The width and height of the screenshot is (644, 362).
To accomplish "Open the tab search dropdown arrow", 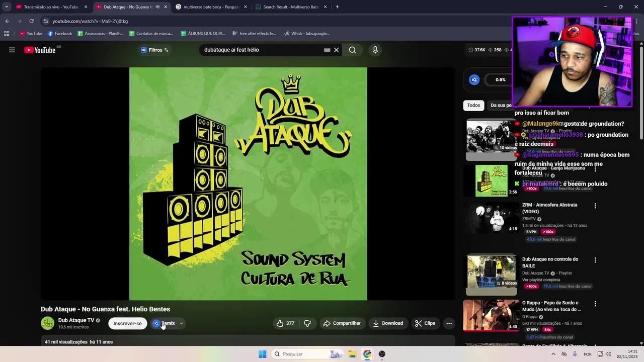I will pyautogui.click(x=7, y=7).
